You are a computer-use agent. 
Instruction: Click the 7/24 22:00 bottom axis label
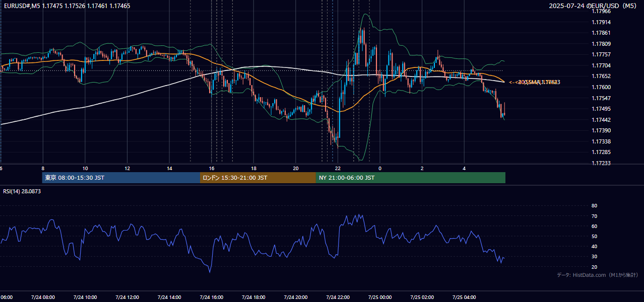click(338, 297)
